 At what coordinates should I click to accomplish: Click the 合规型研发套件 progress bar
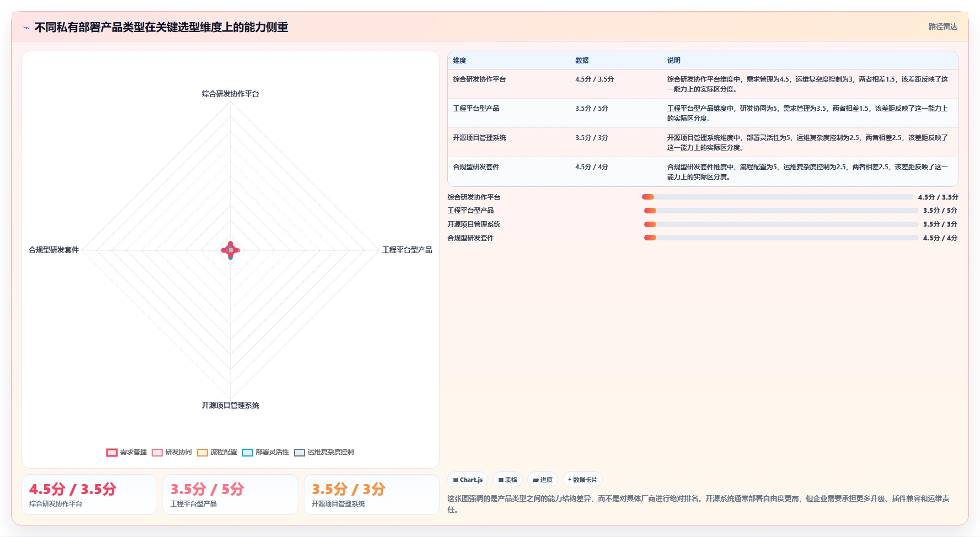tap(781, 238)
